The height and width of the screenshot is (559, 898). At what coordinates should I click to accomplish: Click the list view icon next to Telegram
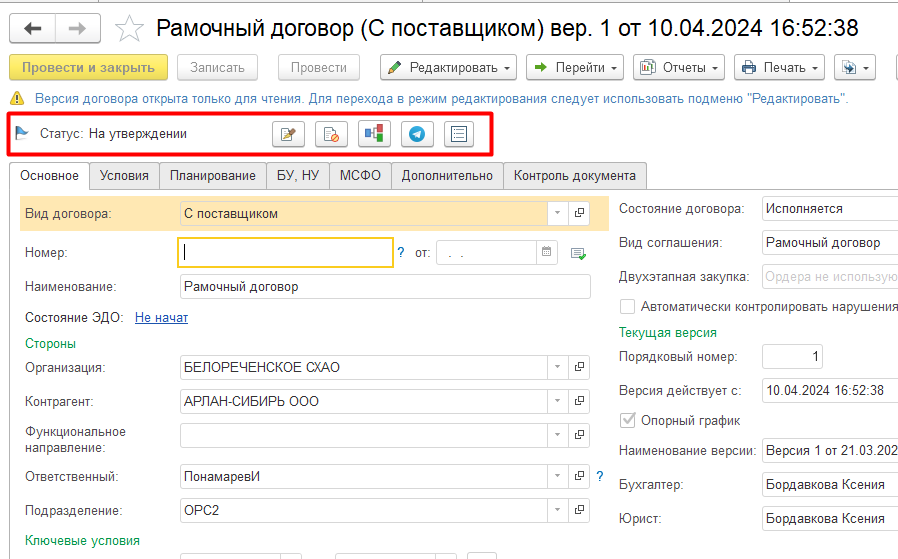pos(459,134)
